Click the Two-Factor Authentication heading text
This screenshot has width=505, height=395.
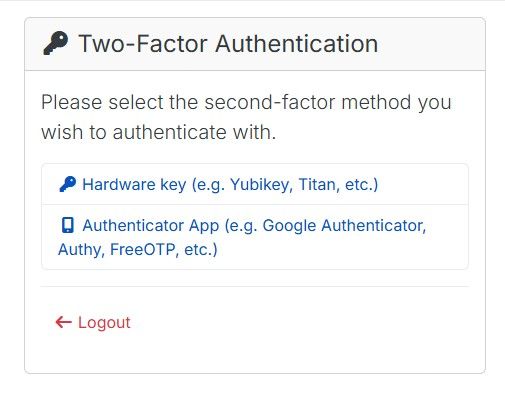(x=228, y=44)
